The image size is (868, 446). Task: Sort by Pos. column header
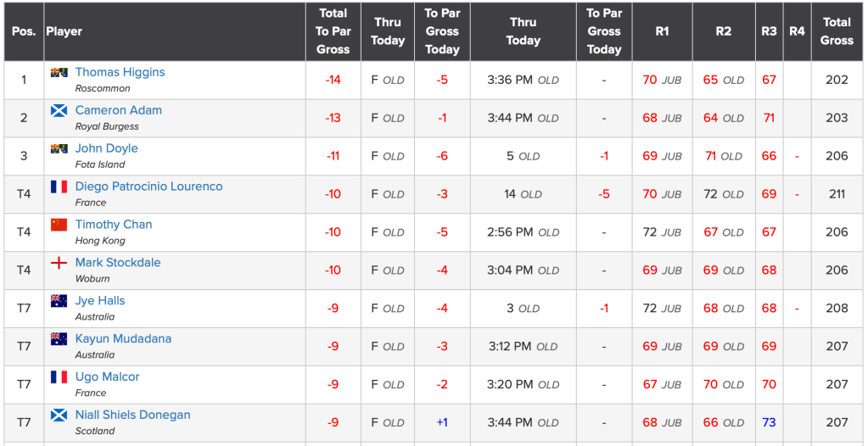(24, 31)
